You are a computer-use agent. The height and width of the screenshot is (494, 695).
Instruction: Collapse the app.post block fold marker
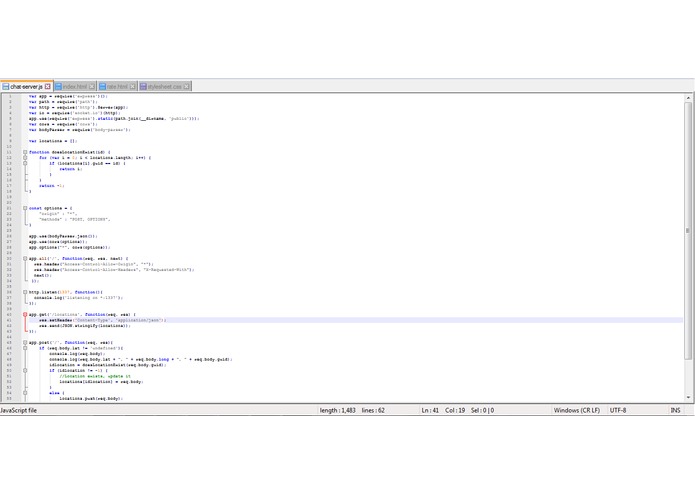[x=25, y=342]
